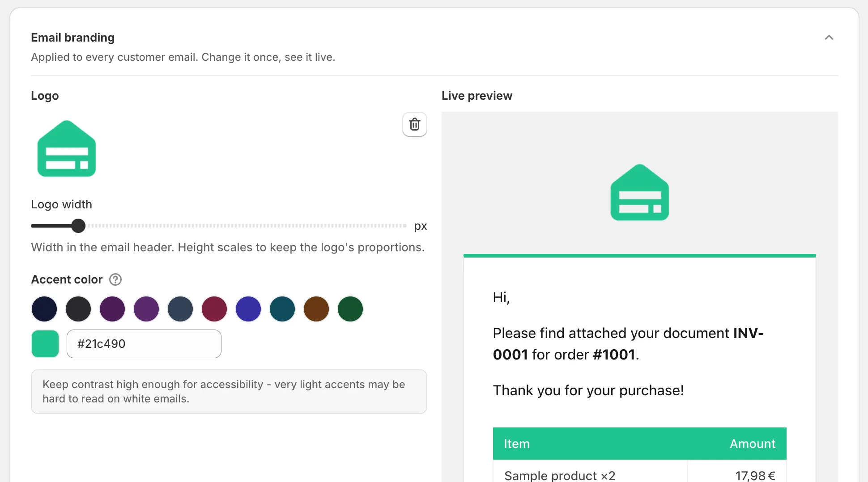The height and width of the screenshot is (482, 868).
Task: Pick the dark green accent swatch
Action: tap(350, 309)
